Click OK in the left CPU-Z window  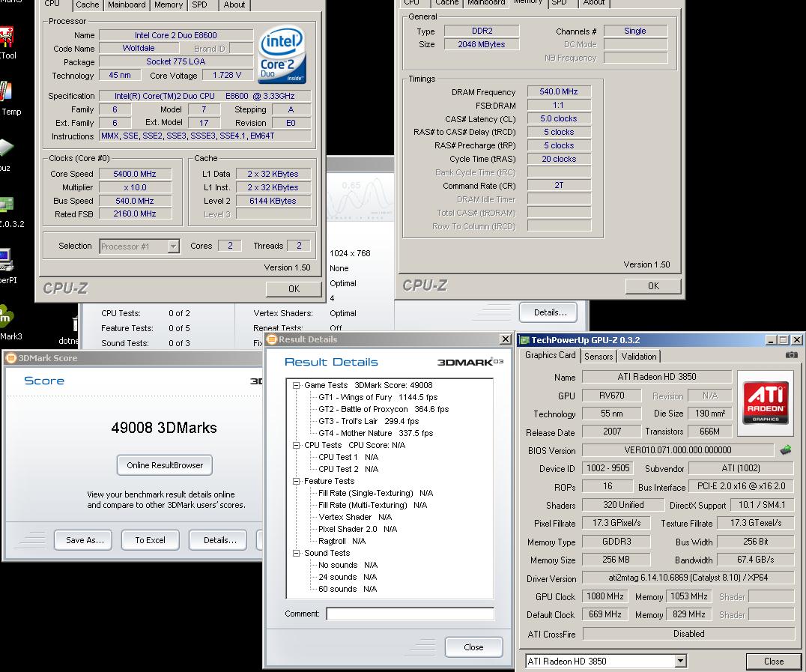[x=294, y=289]
